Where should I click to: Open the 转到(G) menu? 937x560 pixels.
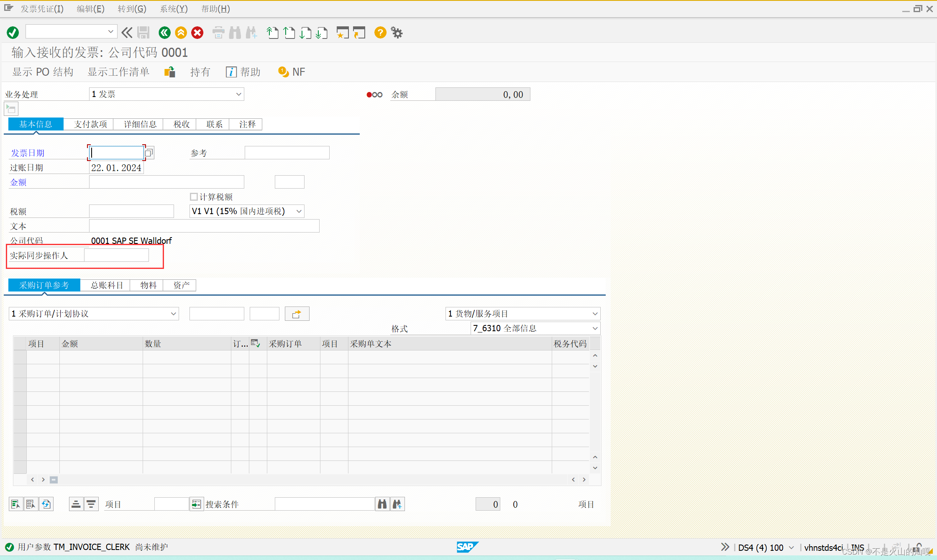point(132,9)
